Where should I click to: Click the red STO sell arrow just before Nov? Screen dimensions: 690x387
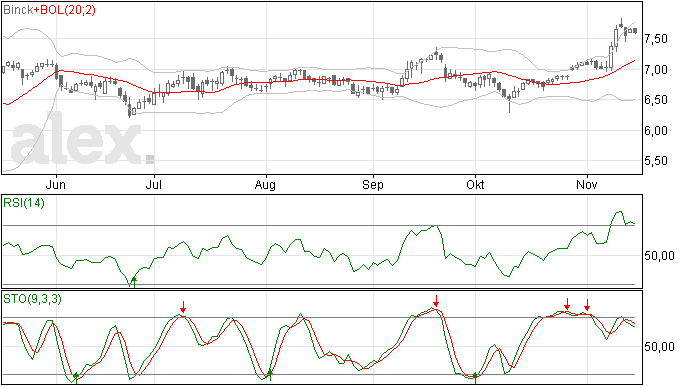point(567,304)
